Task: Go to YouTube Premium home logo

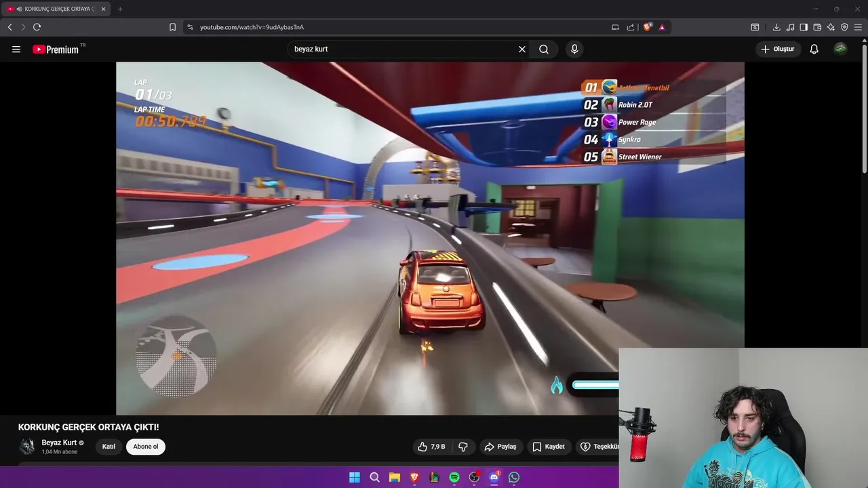Action: [56, 49]
